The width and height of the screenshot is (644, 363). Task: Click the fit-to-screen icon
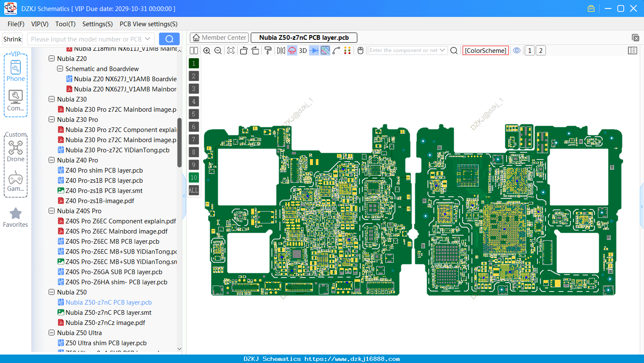[x=231, y=51]
